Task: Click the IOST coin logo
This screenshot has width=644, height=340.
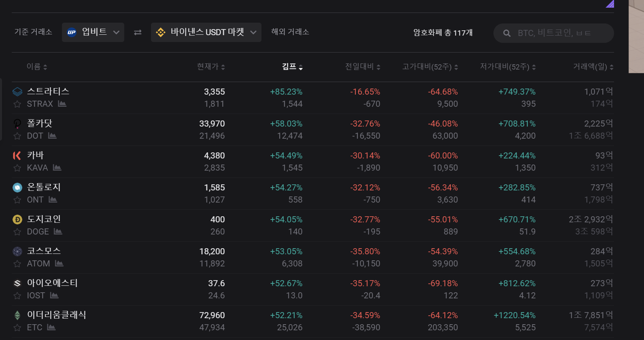Action: tap(17, 283)
